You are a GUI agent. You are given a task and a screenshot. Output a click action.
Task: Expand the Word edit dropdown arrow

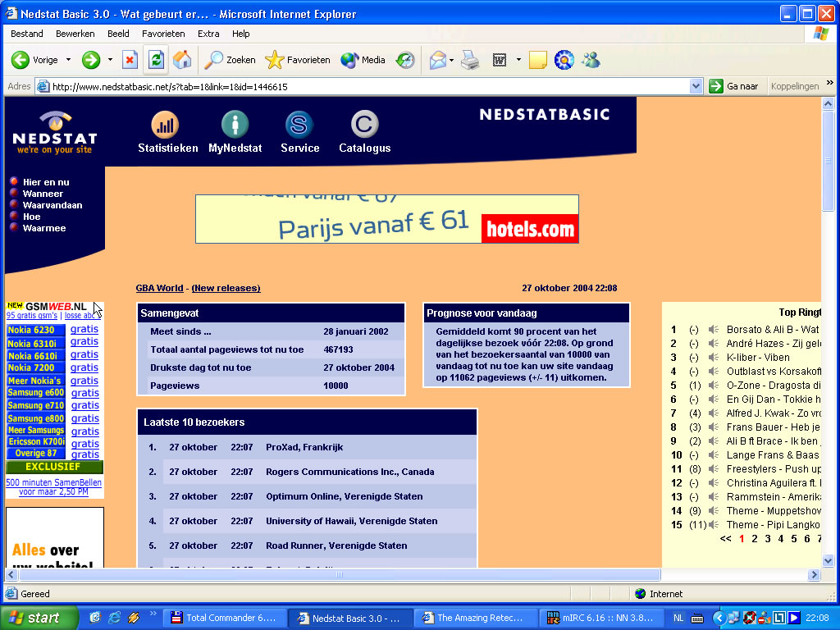click(518, 60)
